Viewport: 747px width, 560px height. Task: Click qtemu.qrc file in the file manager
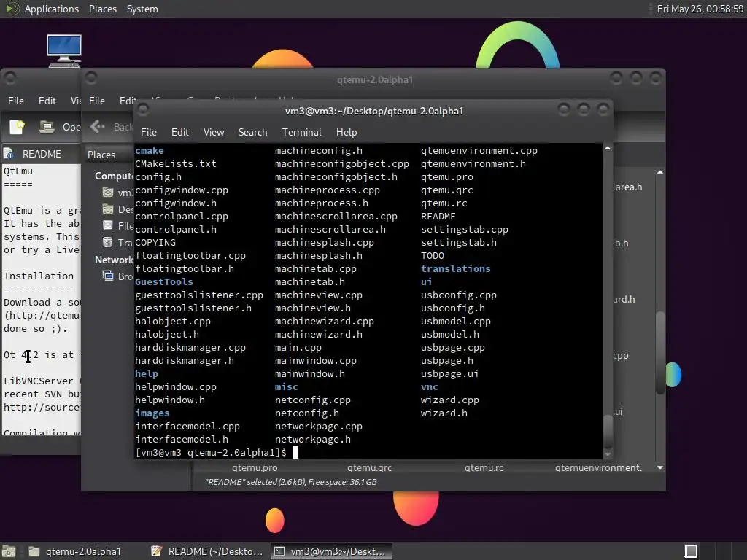pyautogui.click(x=369, y=467)
